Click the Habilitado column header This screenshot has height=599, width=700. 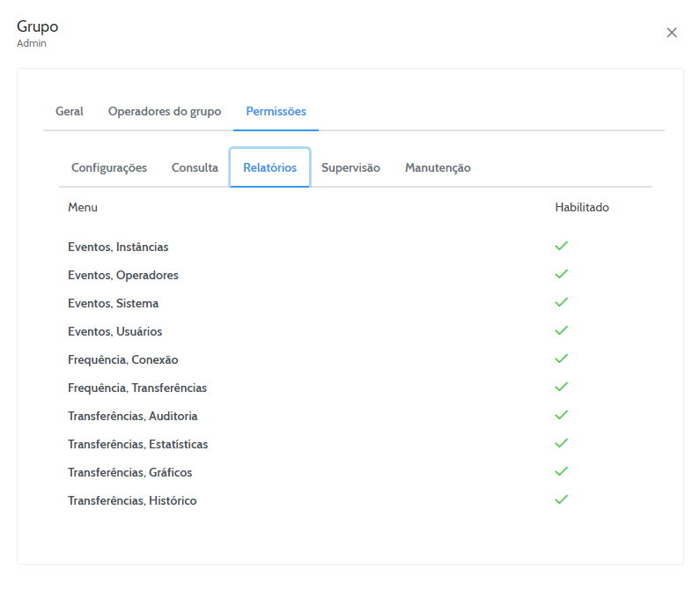(x=582, y=207)
